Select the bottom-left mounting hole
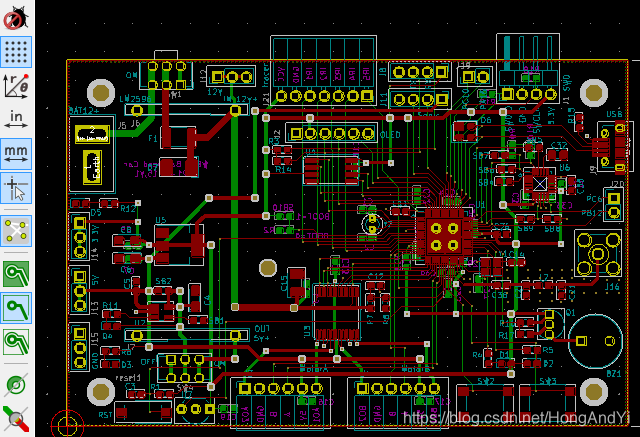Image resolution: width=640 pixels, height=437 pixels. [x=101, y=392]
